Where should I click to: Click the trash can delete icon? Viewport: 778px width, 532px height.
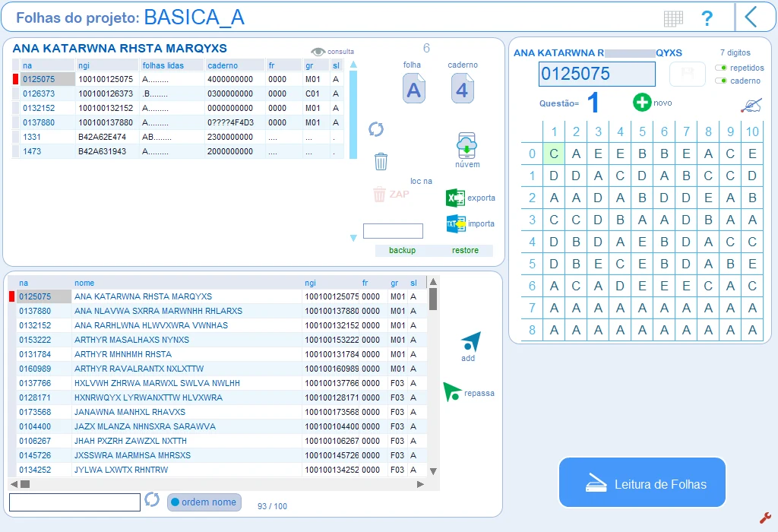coord(381,161)
